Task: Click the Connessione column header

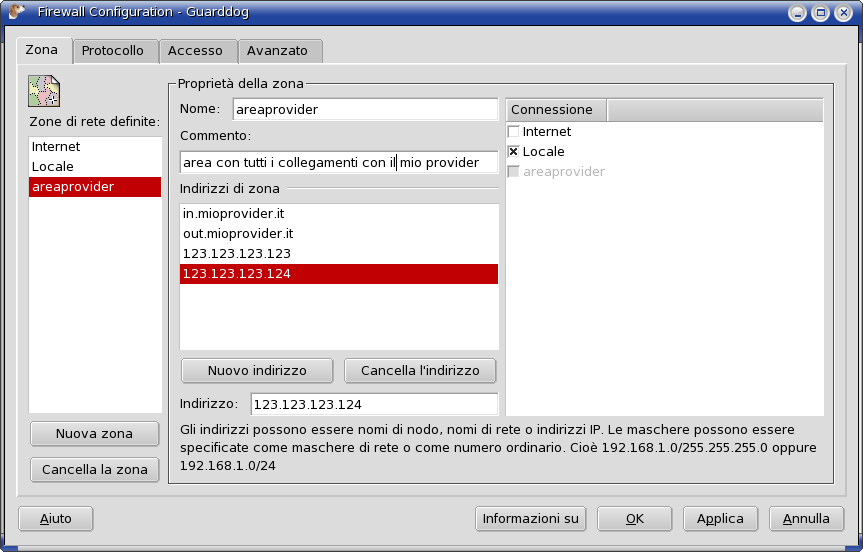Action: 557,110
